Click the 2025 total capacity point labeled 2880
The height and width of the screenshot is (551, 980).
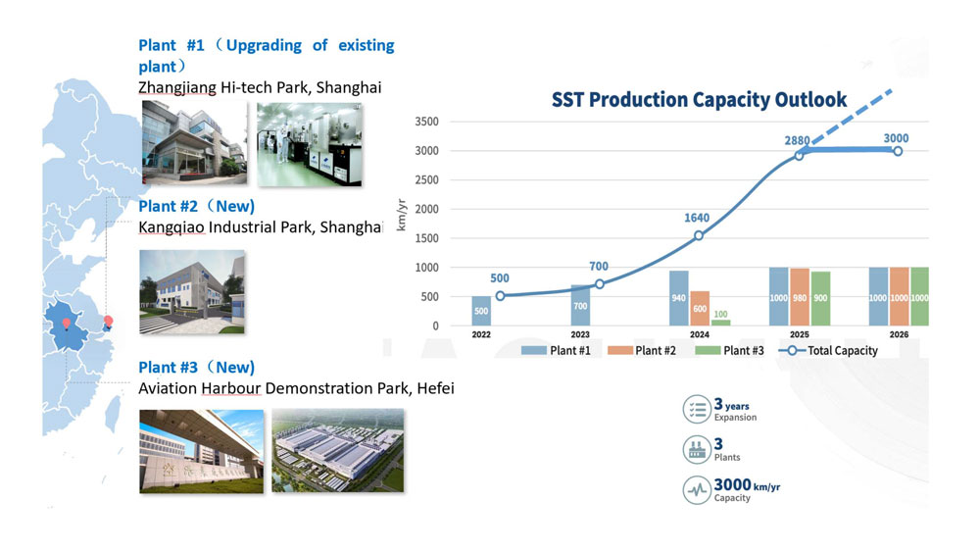click(x=799, y=155)
